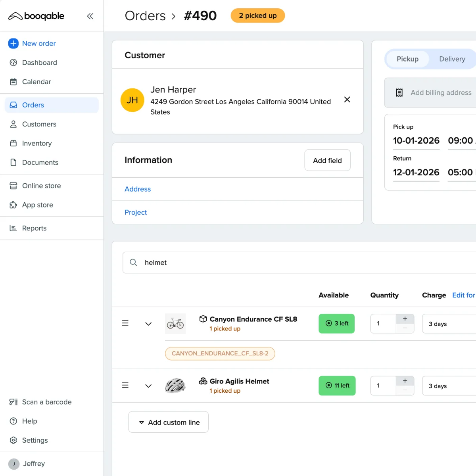This screenshot has height=476, width=476.
Task: Open the Add custom line dropdown
Action: coord(168,422)
